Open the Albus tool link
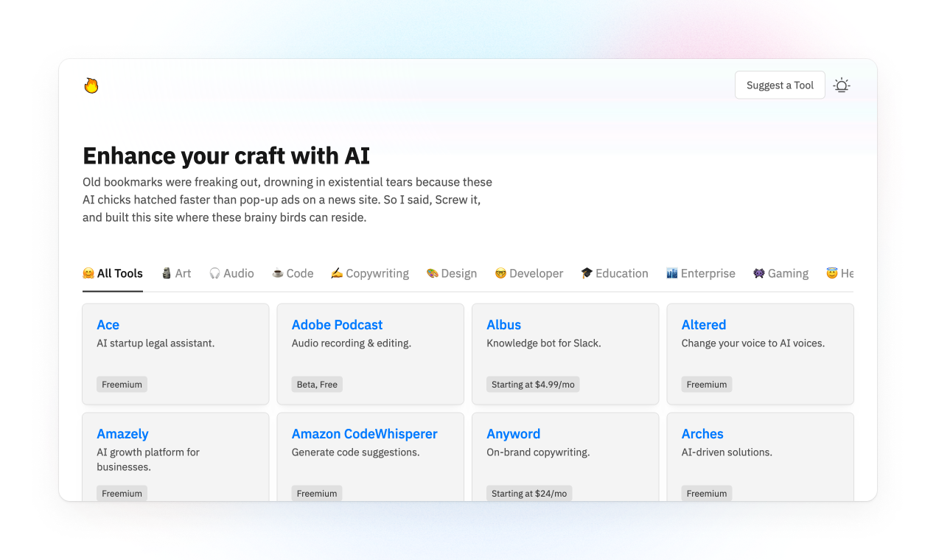The image size is (936, 560). [503, 325]
